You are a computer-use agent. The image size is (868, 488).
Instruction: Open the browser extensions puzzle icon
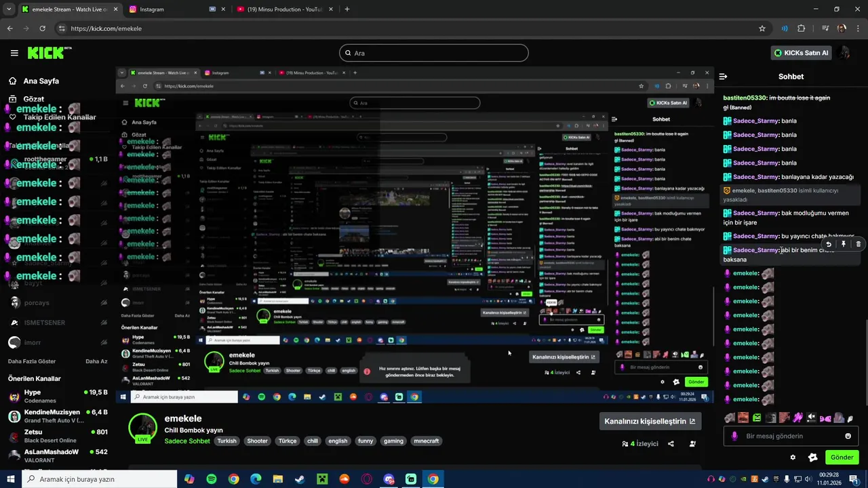[802, 28]
